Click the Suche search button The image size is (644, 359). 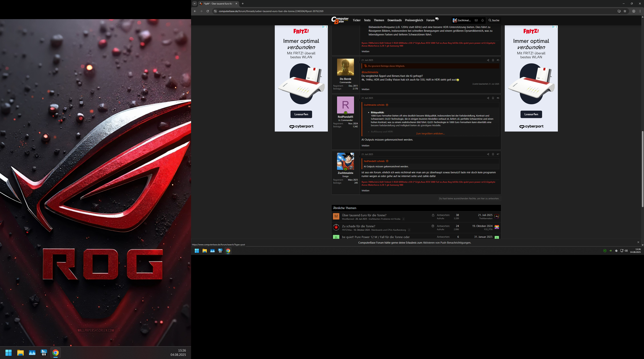(x=494, y=21)
